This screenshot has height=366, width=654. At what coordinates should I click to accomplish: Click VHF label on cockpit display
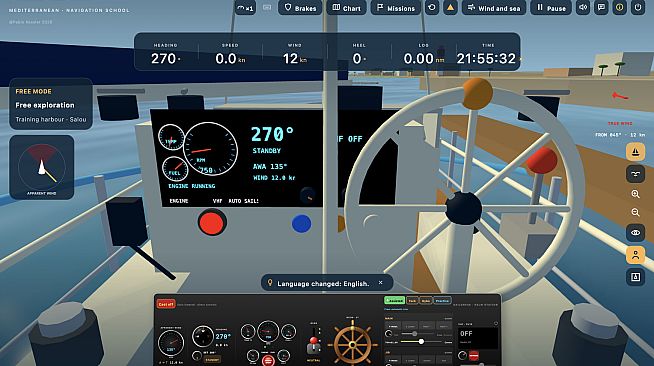(x=217, y=201)
